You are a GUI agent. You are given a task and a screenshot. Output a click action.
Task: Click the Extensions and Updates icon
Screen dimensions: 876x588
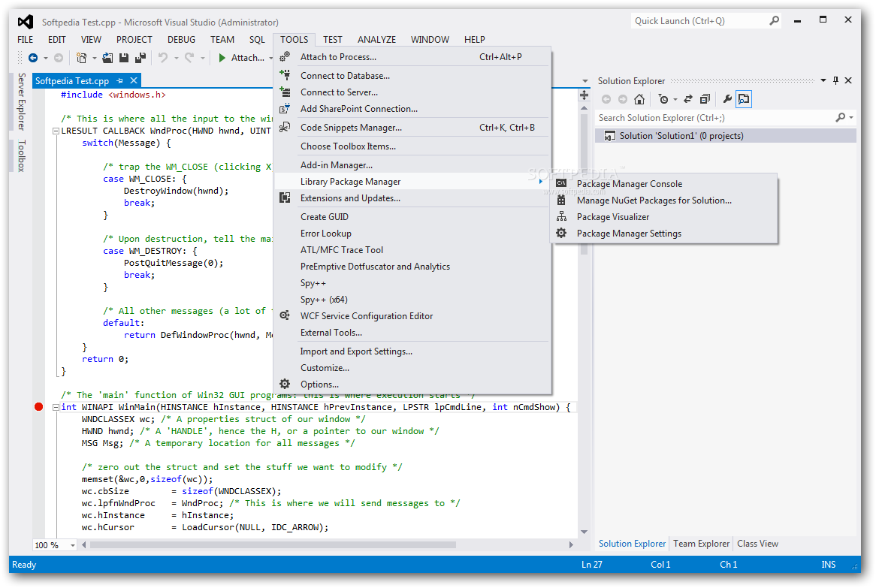point(285,198)
